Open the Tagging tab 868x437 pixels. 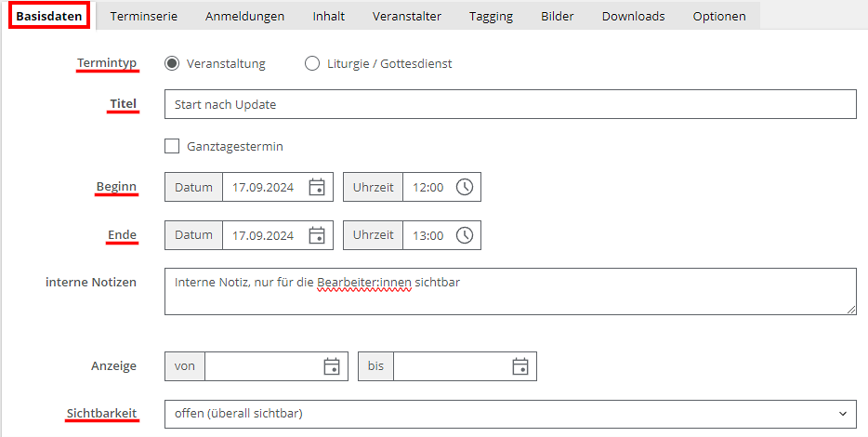pos(491,16)
